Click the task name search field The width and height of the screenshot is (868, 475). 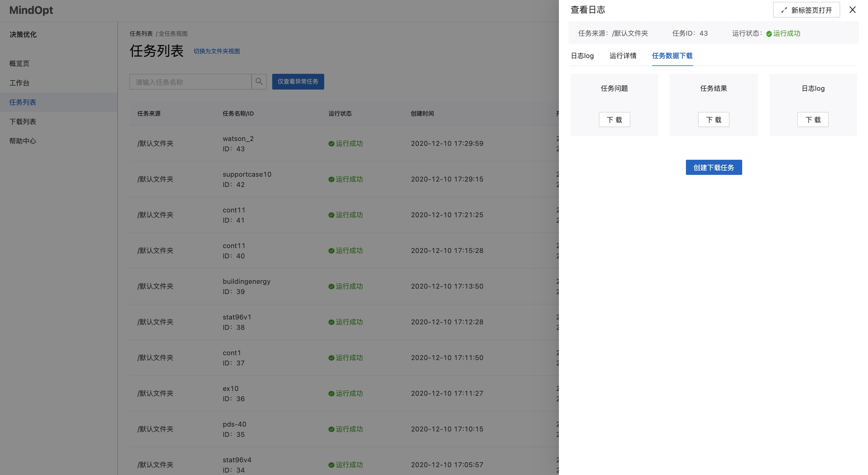[x=190, y=82]
